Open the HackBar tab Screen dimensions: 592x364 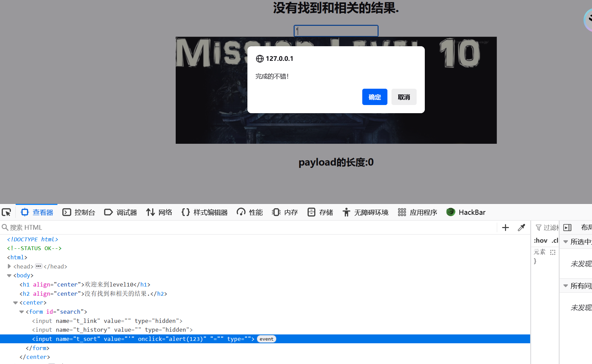[466, 212]
